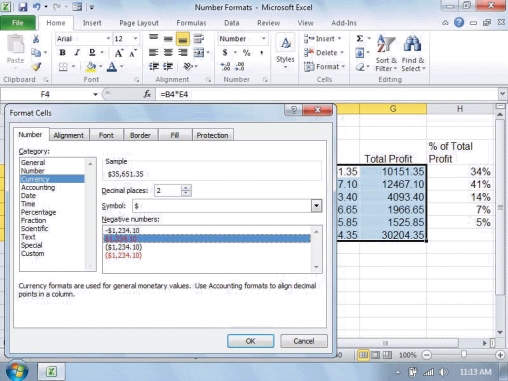The width and height of the screenshot is (508, 381).
Task: Toggle Underline formatting
Action: 92,53
